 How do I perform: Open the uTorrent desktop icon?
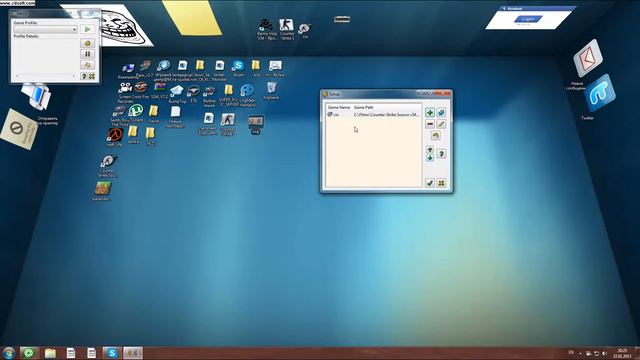(136, 112)
